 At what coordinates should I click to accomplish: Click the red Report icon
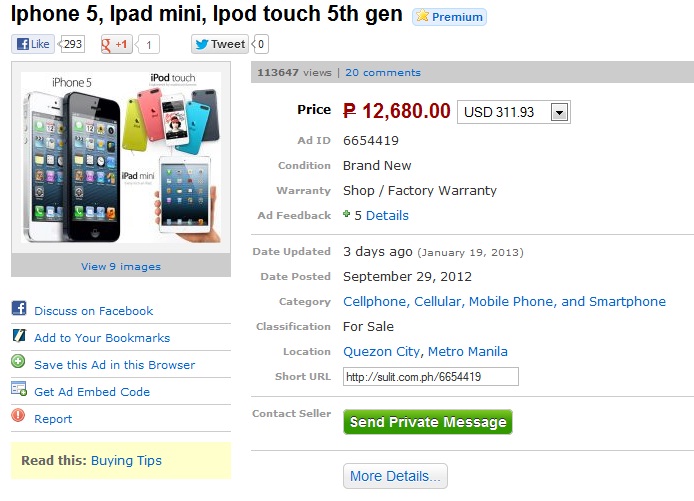19,417
